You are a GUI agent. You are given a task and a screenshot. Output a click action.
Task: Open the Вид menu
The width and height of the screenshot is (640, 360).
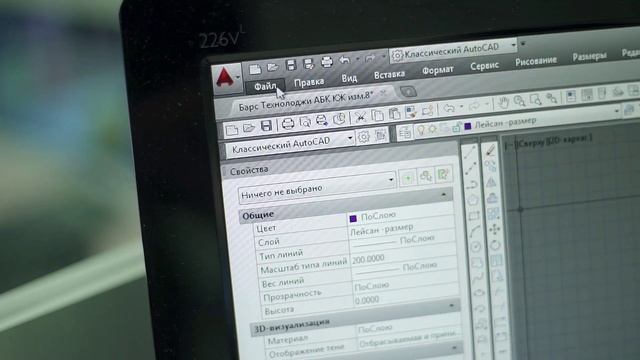pyautogui.click(x=349, y=78)
